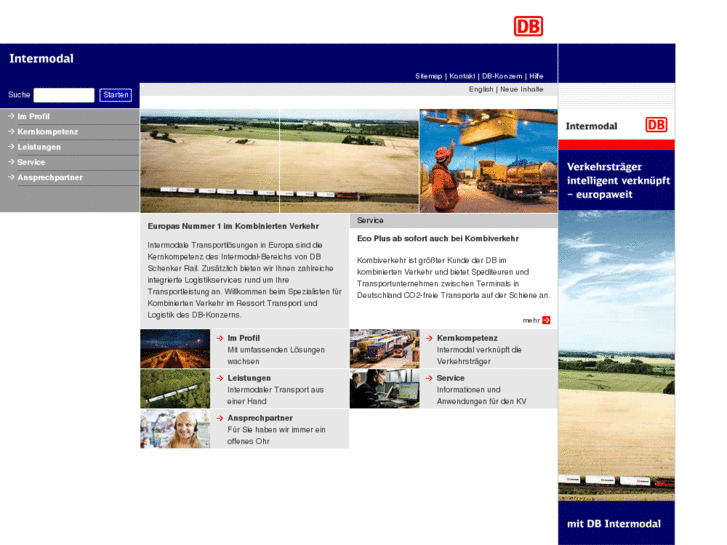The width and height of the screenshot is (727, 545).
Task: Open the Kontakt link in the header
Action: (462, 76)
